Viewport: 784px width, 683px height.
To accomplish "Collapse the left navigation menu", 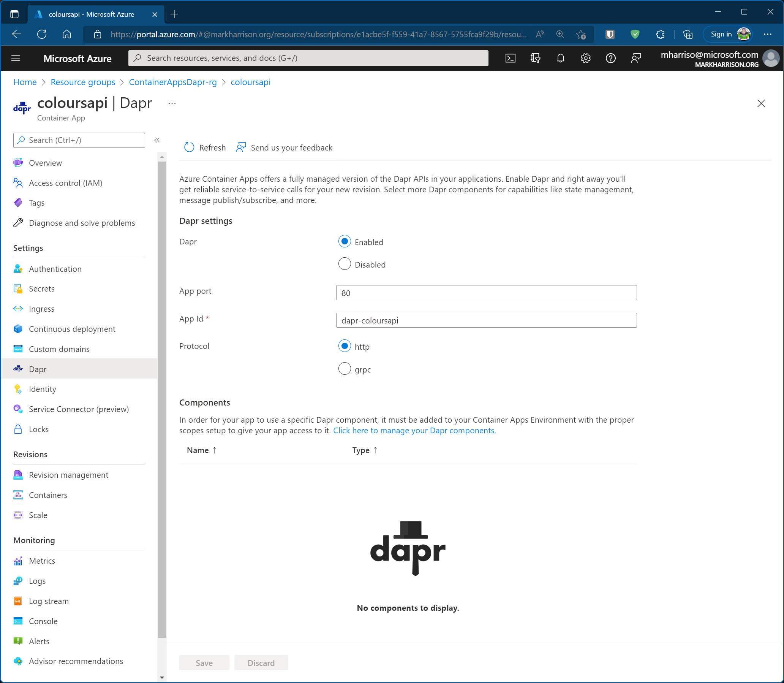I will 156,140.
